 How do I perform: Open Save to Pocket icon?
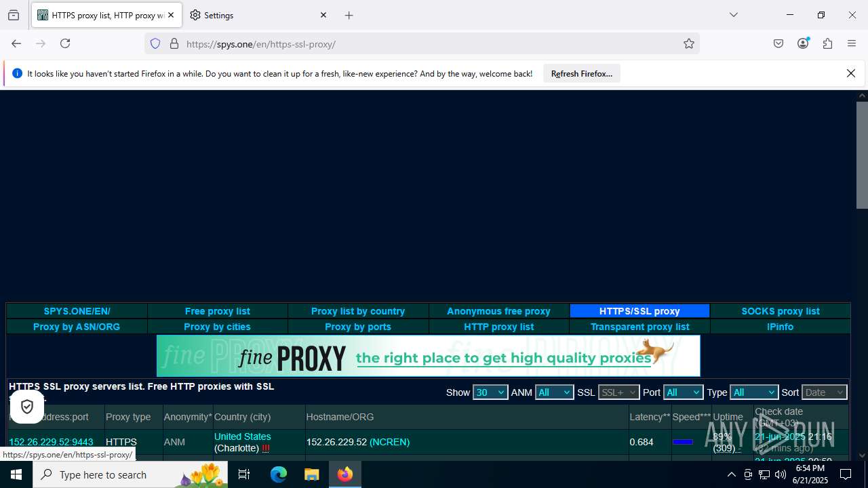778,43
